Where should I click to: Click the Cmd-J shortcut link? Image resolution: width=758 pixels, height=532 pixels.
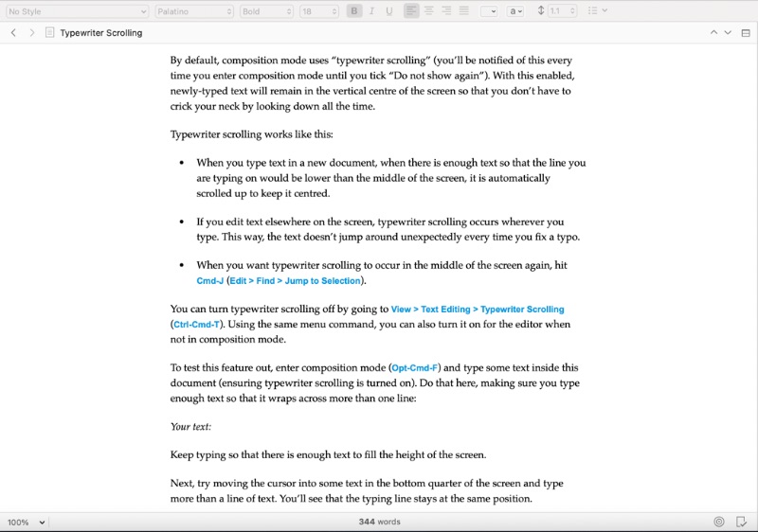tap(209, 281)
